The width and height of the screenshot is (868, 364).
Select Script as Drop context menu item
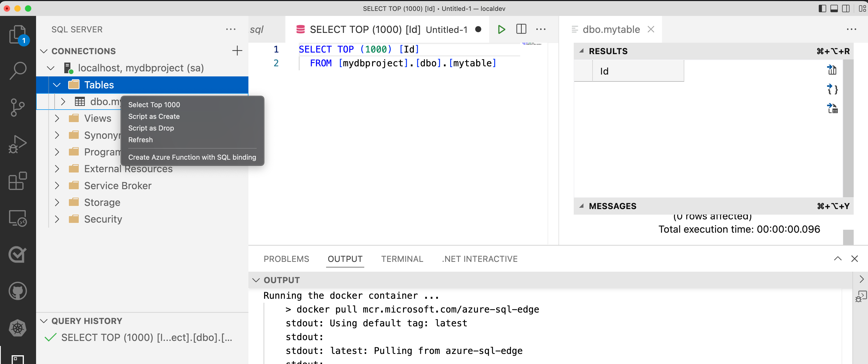151,128
